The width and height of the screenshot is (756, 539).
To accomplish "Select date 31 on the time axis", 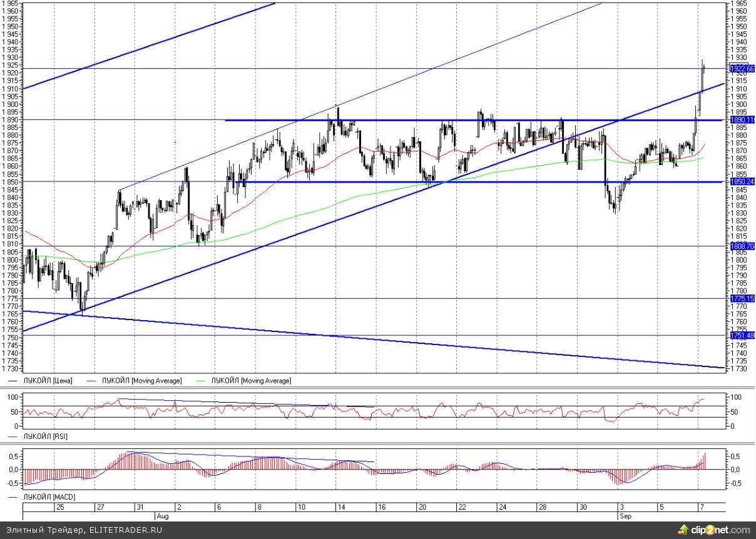I will pos(141,507).
